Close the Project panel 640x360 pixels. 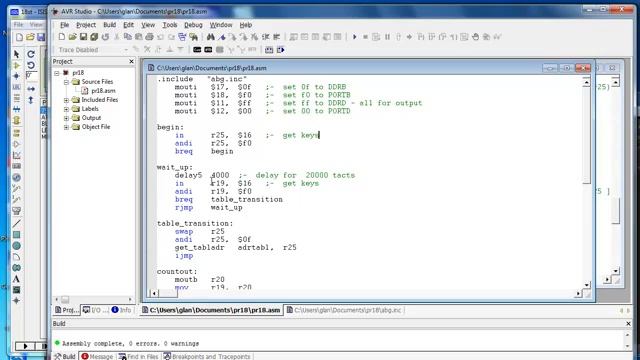click(131, 61)
